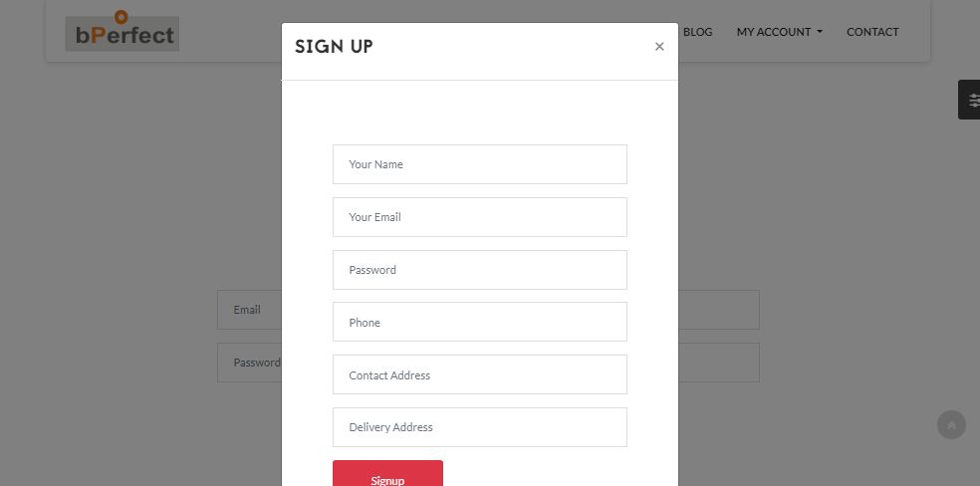Click the scroll-to-top round button
This screenshot has height=486, width=980.
point(951,425)
